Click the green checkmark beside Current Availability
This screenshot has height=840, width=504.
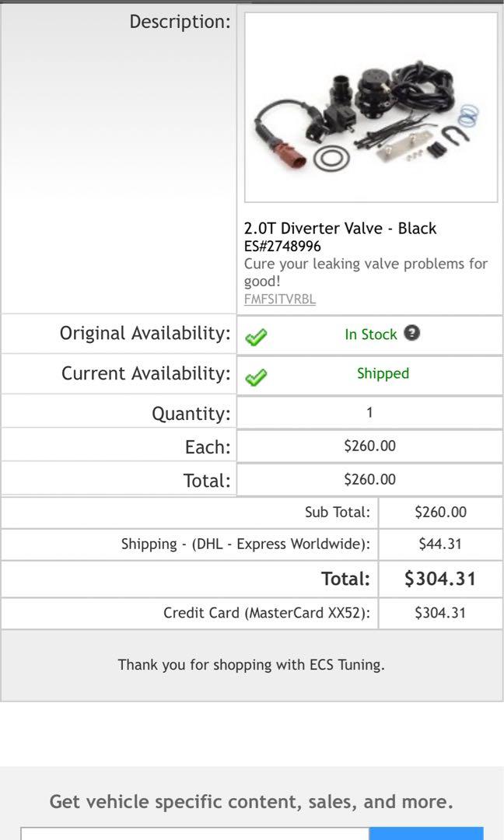point(256,377)
